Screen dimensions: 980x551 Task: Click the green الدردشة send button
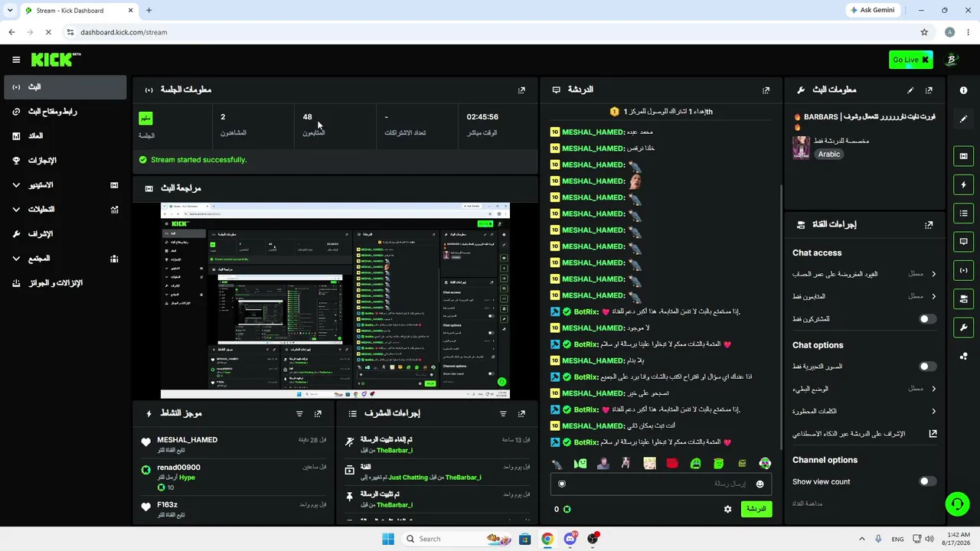[756, 509]
